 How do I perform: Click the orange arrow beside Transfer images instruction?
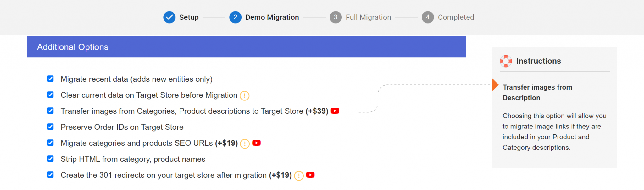495,85
